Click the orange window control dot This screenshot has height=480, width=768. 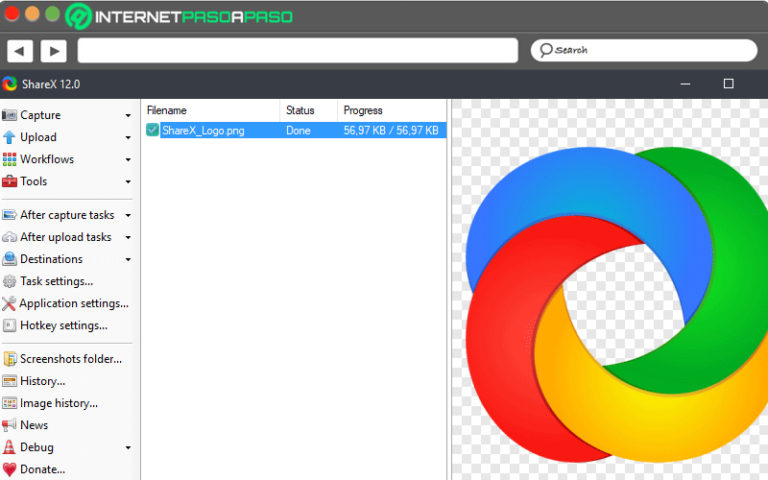tap(32, 14)
